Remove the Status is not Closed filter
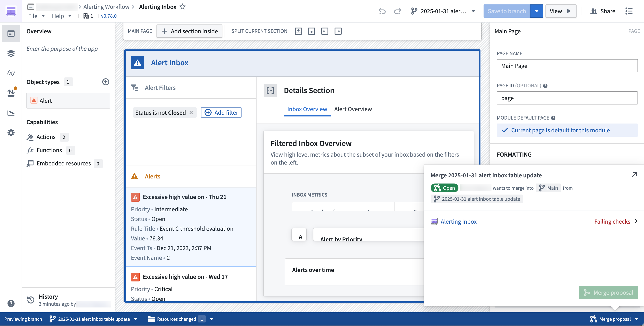This screenshot has width=644, height=326. click(x=191, y=112)
